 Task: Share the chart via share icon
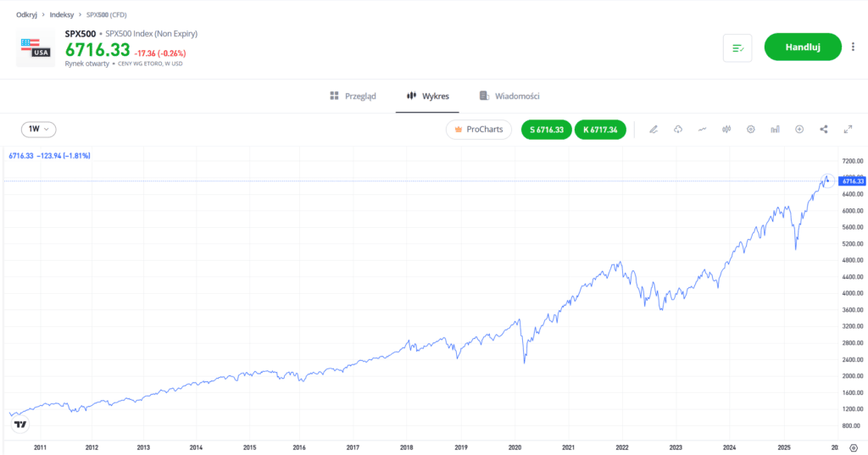[824, 130]
